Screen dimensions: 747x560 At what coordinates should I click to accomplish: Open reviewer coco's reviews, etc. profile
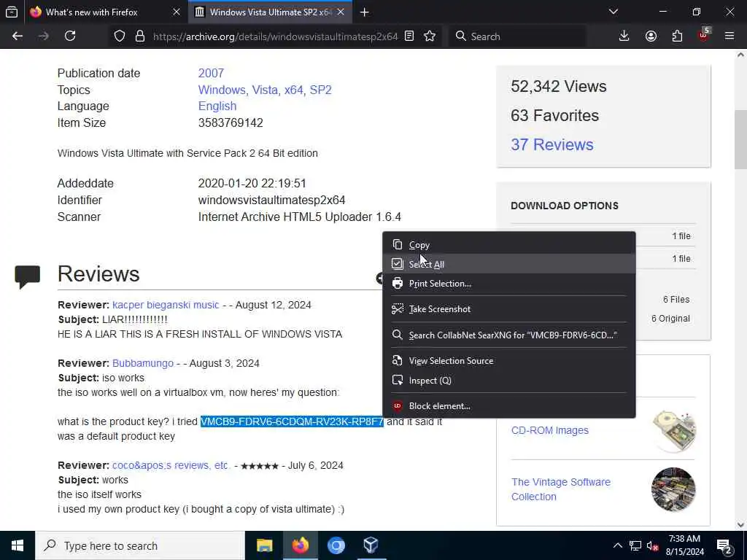click(x=171, y=465)
